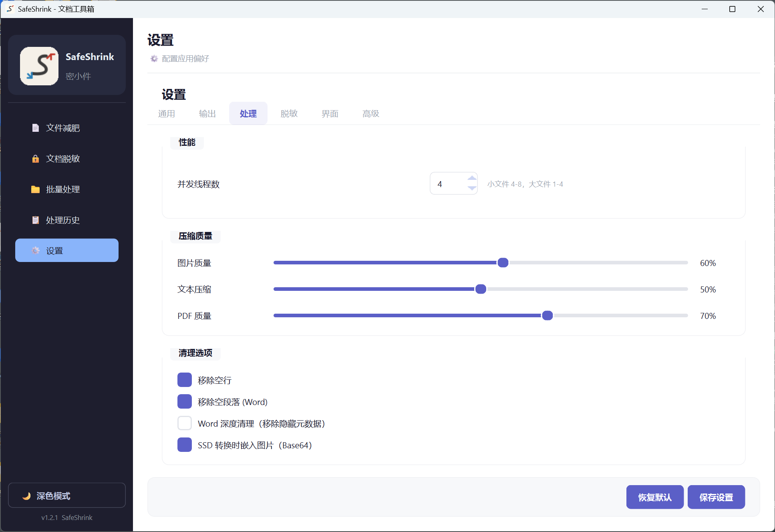Click the PDF 质量 slider handle
The height and width of the screenshot is (532, 775).
(x=548, y=316)
